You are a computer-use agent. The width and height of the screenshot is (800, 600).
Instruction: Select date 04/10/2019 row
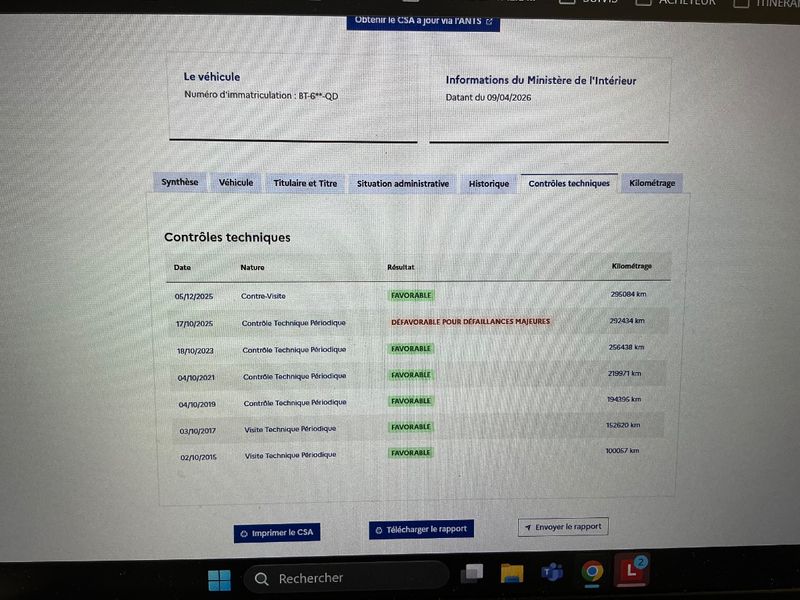pos(197,405)
